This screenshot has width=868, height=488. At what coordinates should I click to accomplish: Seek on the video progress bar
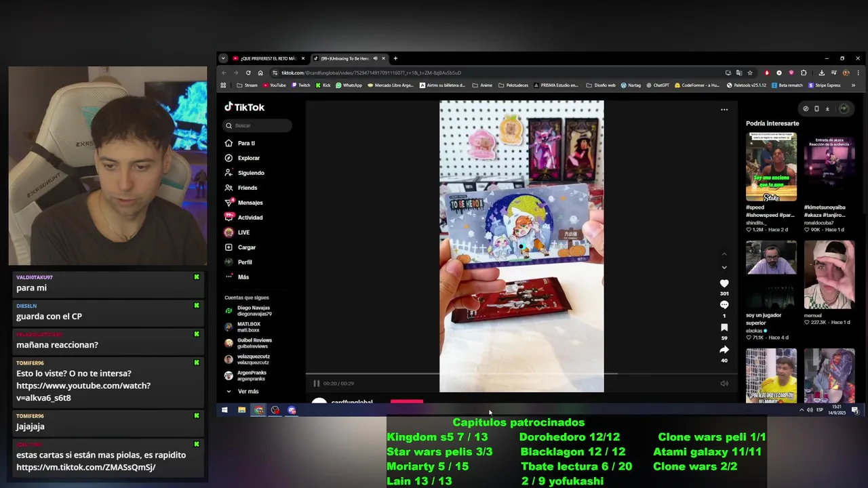coord(521,373)
